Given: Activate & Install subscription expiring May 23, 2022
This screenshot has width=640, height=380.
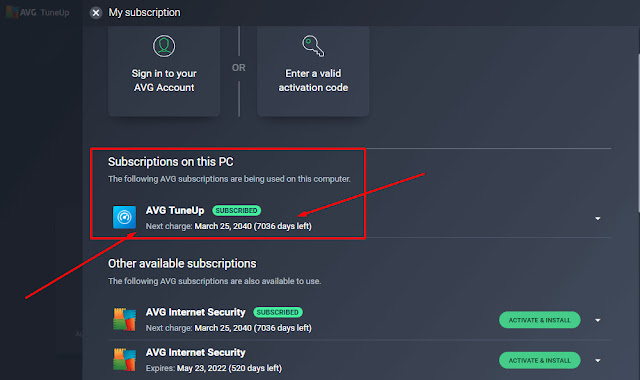Looking at the screenshot, I should 540,360.
